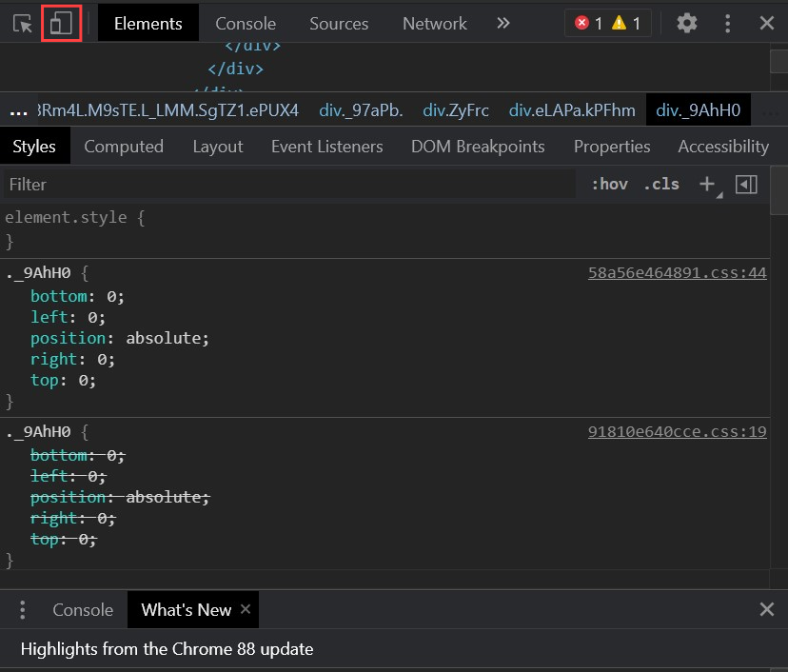Click the first ._9AhH0 selector
Screen dimensions: 788x672
click(39, 273)
